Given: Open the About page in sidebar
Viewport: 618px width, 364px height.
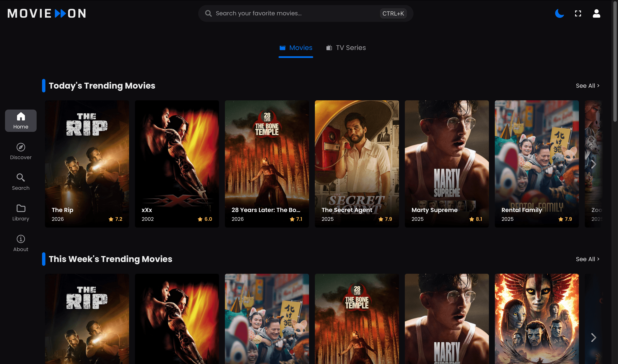Looking at the screenshot, I should 21,243.
